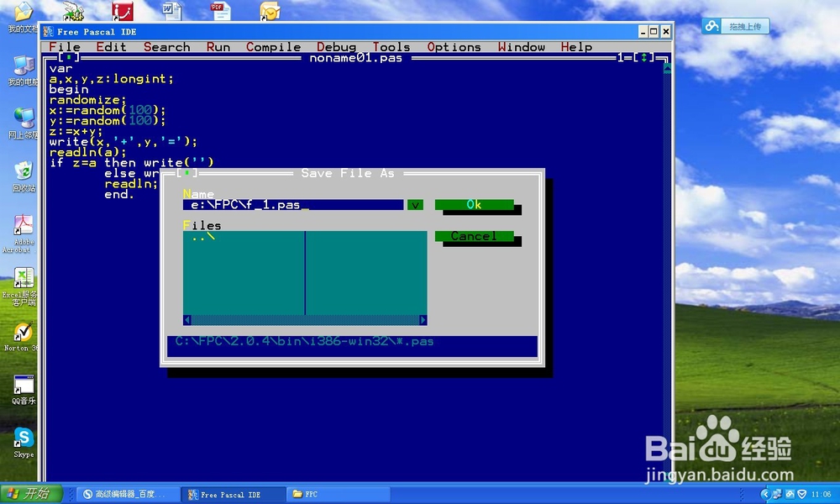This screenshot has width=840, height=504.
Task: Click the shield icon in system tray
Action: [802, 494]
